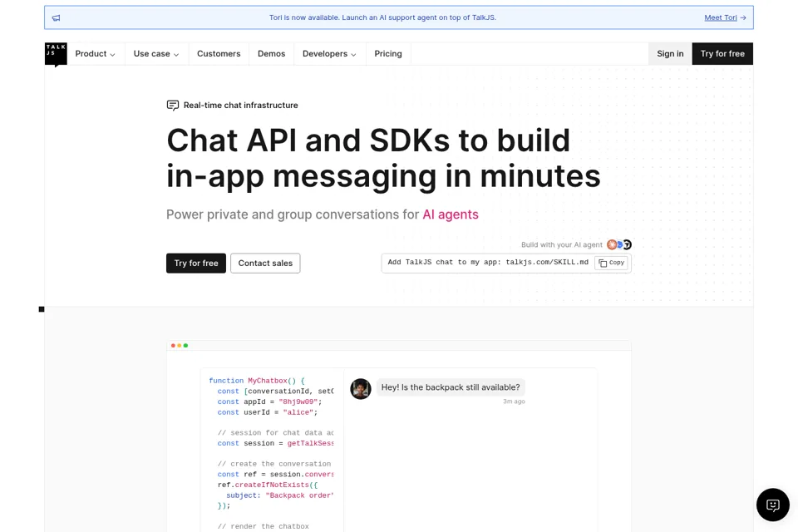Click the const userId "alice" code line

[267, 412]
